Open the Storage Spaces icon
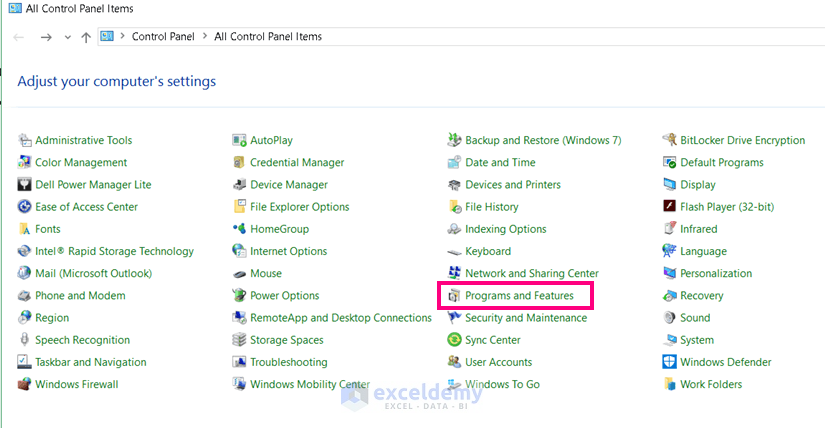The image size is (825, 428). tap(239, 340)
